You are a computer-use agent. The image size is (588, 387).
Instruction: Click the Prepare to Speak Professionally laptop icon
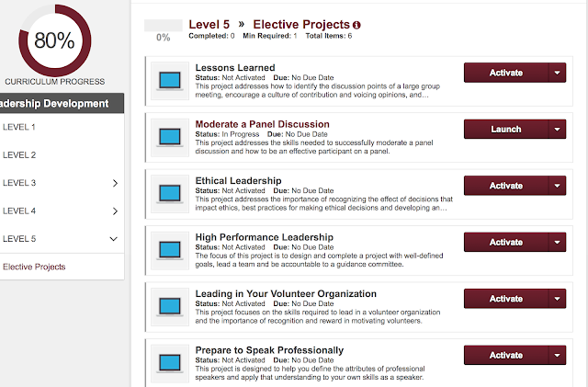[170, 363]
